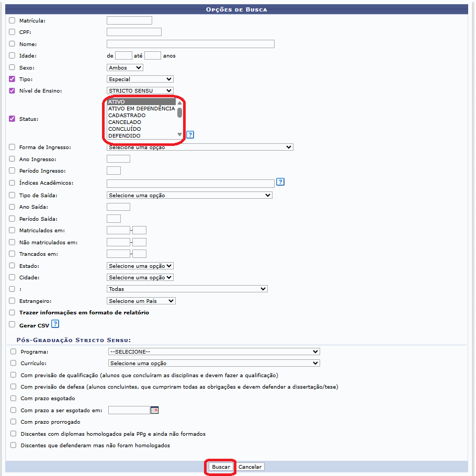This screenshot has height=476, width=476.
Task: Click the help icon beside Gerar CSV
Action: coord(55,325)
